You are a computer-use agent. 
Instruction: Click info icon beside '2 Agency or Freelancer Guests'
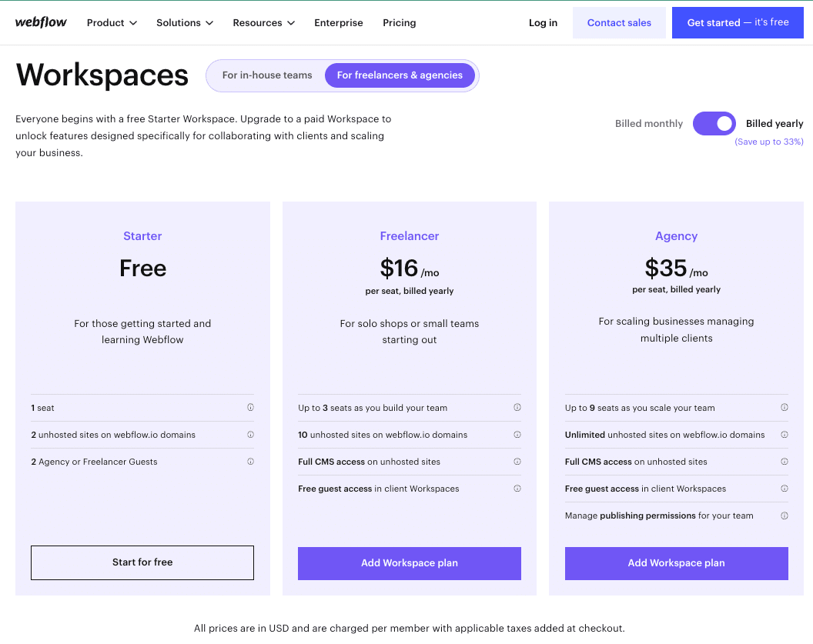[250, 461]
